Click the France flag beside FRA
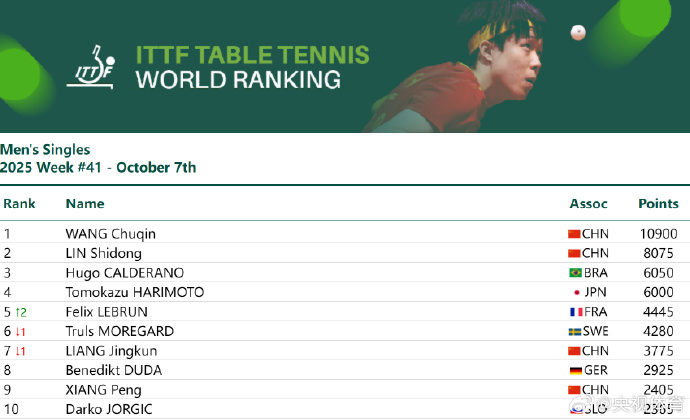690x420 pixels. pyautogui.click(x=574, y=312)
